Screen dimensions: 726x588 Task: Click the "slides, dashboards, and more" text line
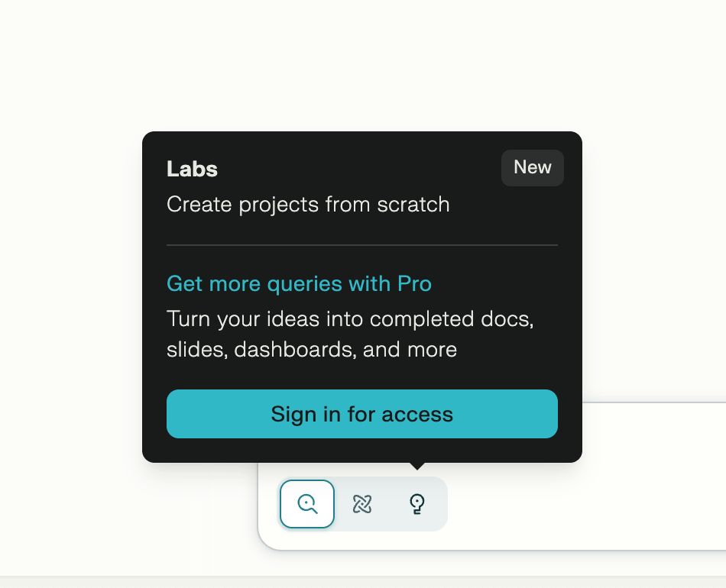coord(312,350)
